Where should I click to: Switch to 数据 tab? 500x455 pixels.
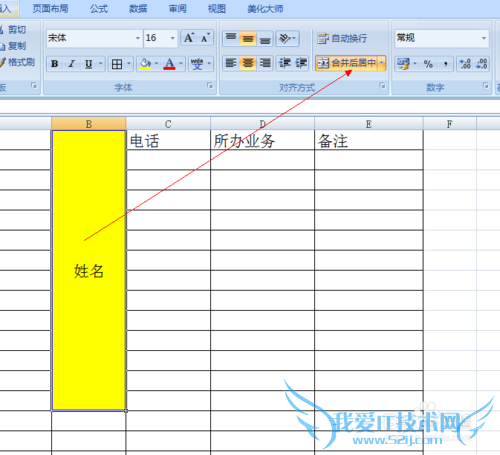138,8
